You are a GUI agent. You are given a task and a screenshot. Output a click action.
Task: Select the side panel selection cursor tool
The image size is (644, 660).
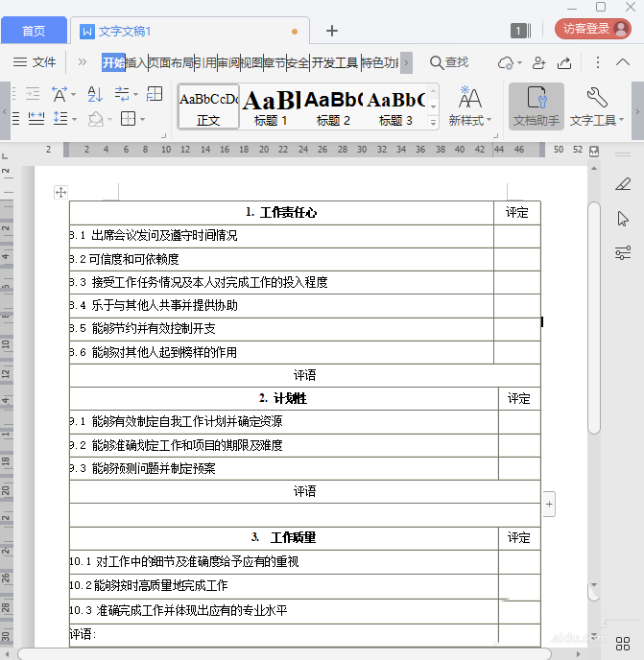(623, 219)
